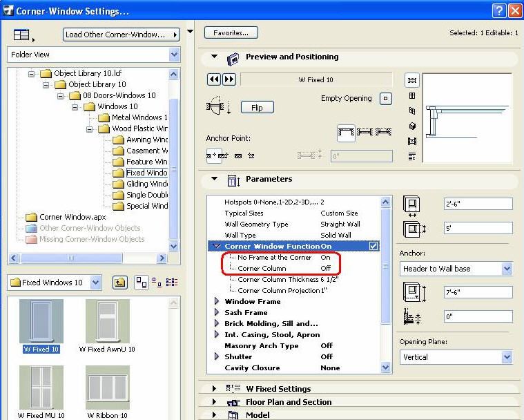Viewport: 524px width, 420px height.
Task: Expand Floor Plan and Section panel
Action: coord(214,402)
